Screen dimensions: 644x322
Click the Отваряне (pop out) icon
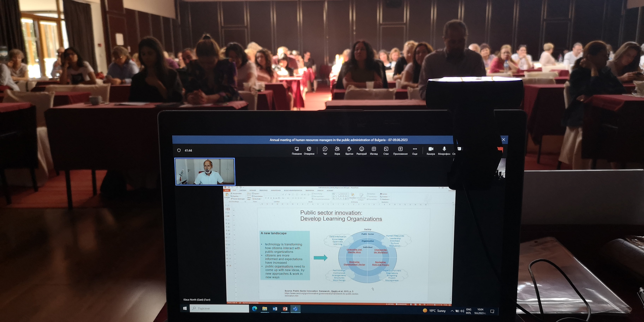pos(309,151)
